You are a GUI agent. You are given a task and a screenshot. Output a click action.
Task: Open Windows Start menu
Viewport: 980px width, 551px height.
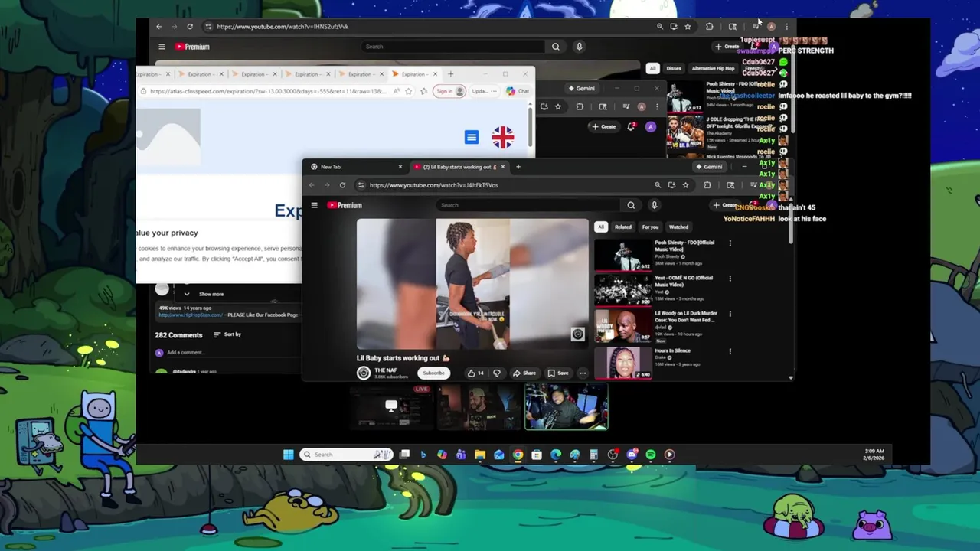pos(288,455)
